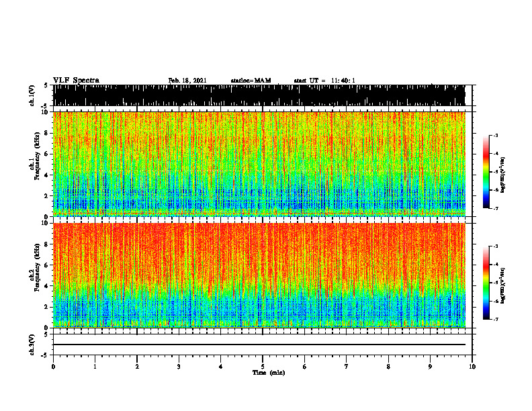Click time axis tick label '1'

coord(95,367)
